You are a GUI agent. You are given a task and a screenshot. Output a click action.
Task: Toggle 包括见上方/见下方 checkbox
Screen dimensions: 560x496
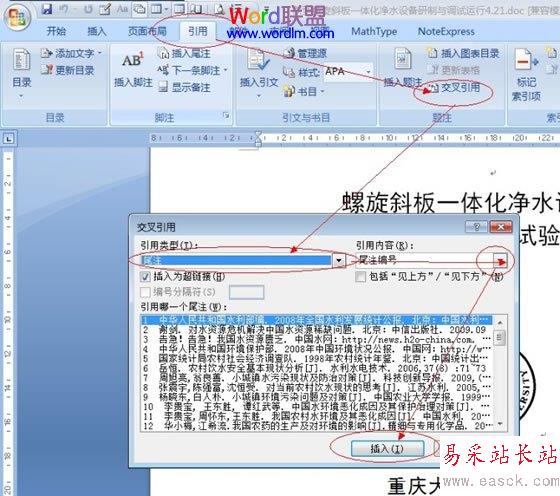pyautogui.click(x=361, y=276)
